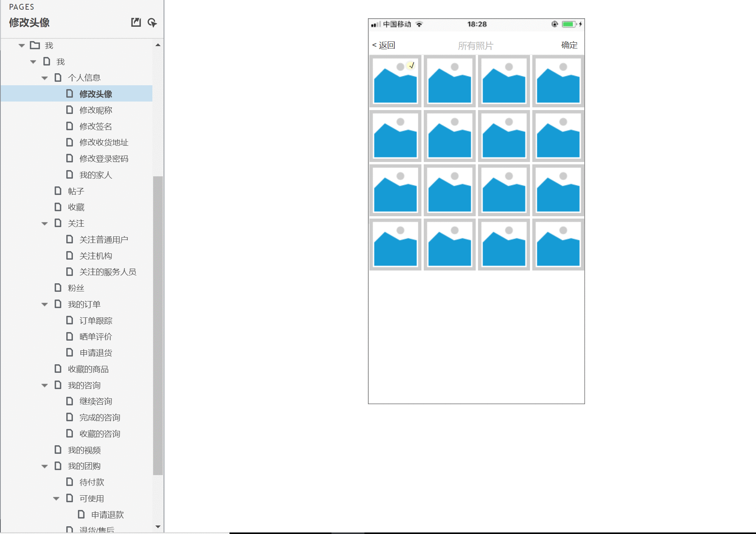Image resolution: width=756 pixels, height=534 pixels.
Task: Click the page icon beside 我的订单
Action: click(58, 304)
